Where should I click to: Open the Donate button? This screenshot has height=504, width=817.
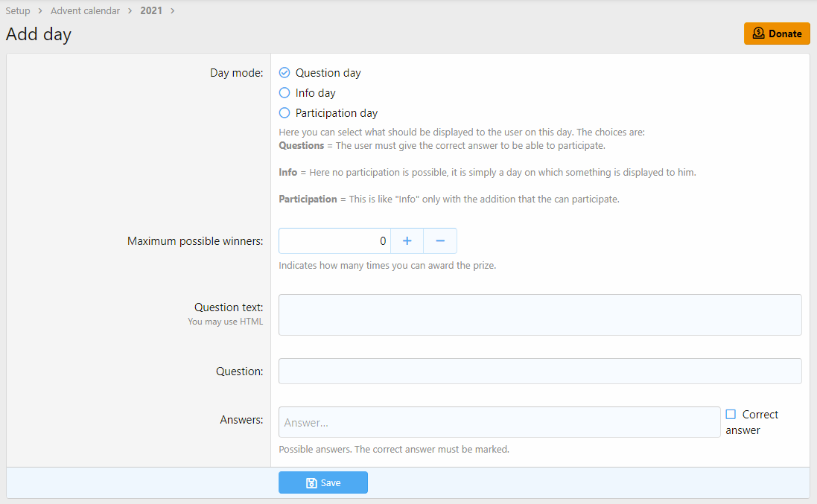pos(777,34)
